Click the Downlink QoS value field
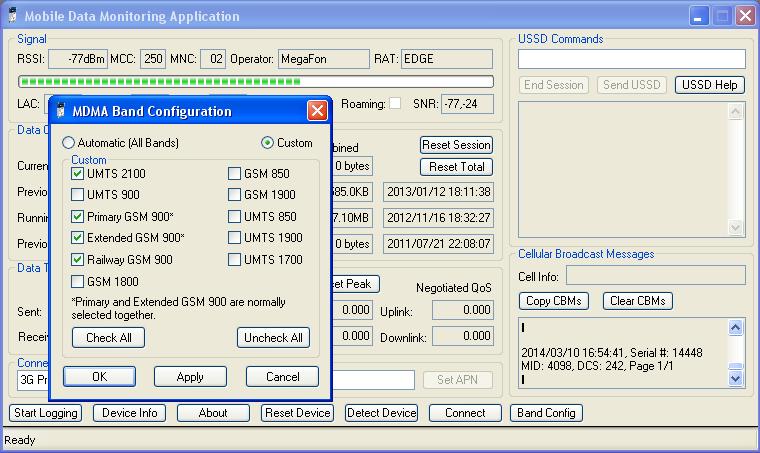The width and height of the screenshot is (760, 453). coord(463,336)
